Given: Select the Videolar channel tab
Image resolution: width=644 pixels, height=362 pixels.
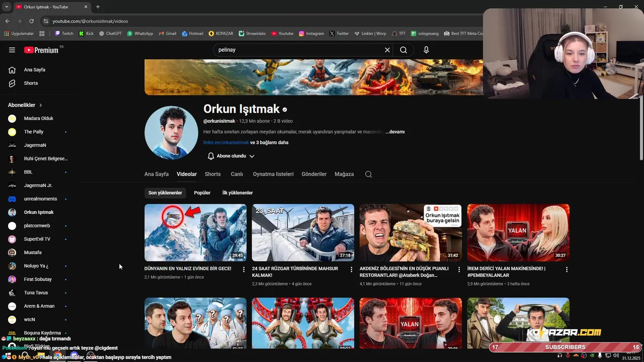Looking at the screenshot, I should tap(187, 174).
